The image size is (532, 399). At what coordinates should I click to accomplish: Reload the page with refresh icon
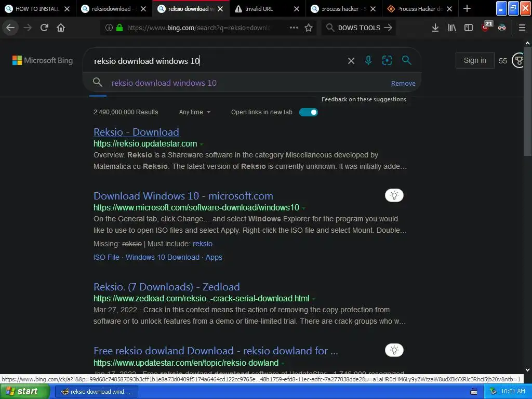[44, 28]
